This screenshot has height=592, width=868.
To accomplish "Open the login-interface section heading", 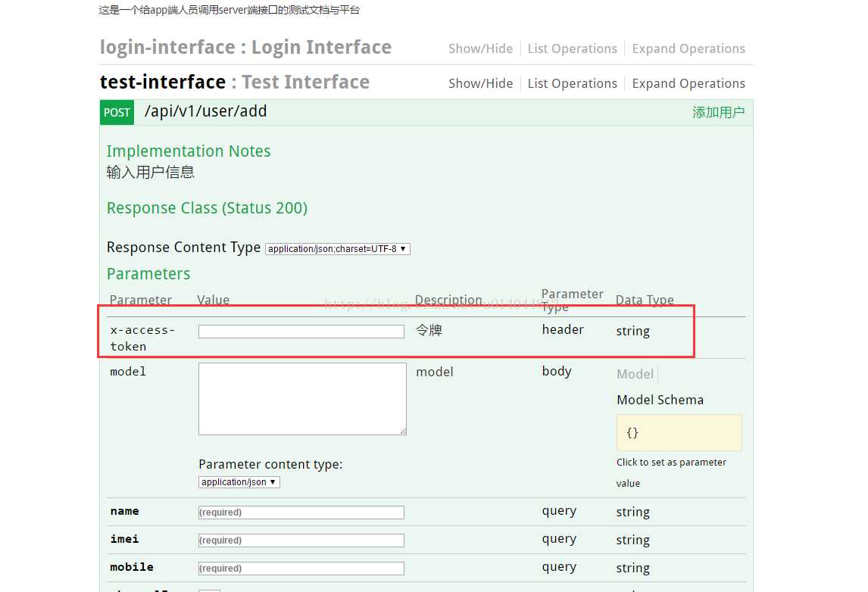I will coord(245,48).
